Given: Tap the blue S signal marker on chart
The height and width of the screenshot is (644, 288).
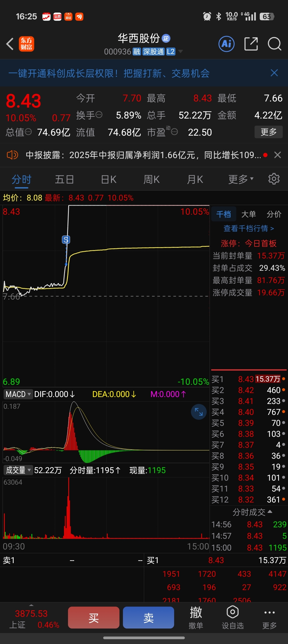Looking at the screenshot, I should pos(66,239).
